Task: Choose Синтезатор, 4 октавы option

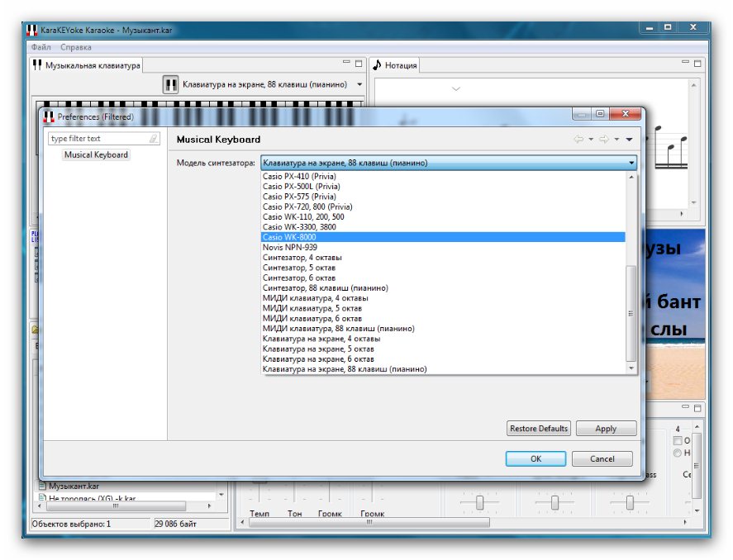Action: click(x=443, y=258)
